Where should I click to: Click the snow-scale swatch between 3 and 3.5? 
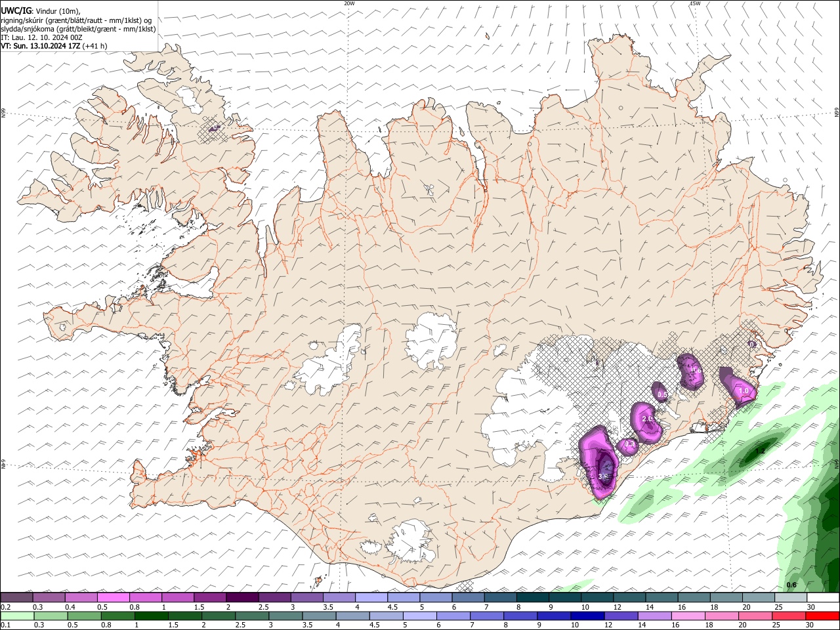(x=306, y=597)
